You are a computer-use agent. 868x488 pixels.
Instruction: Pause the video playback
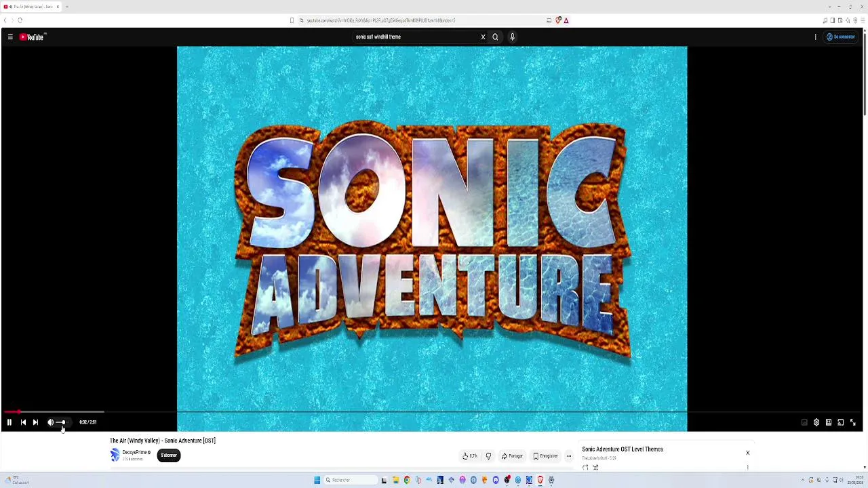point(9,422)
